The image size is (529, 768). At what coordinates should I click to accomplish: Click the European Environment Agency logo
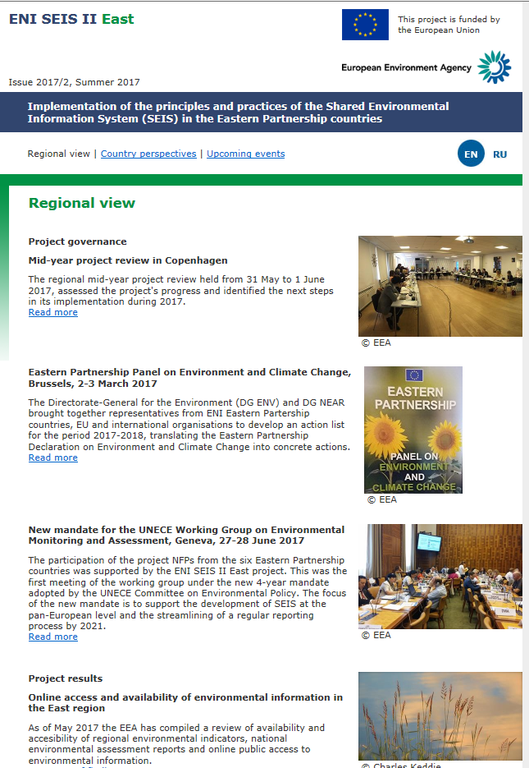coord(426,67)
